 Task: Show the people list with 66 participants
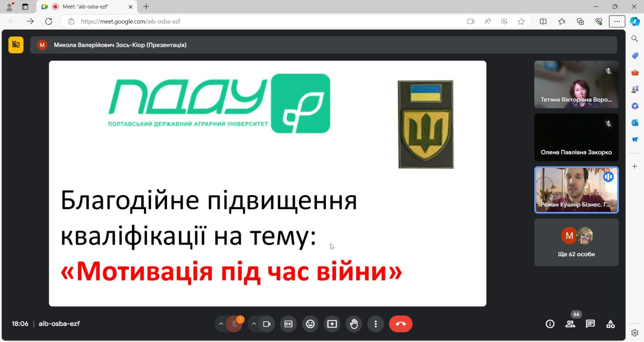pyautogui.click(x=570, y=324)
